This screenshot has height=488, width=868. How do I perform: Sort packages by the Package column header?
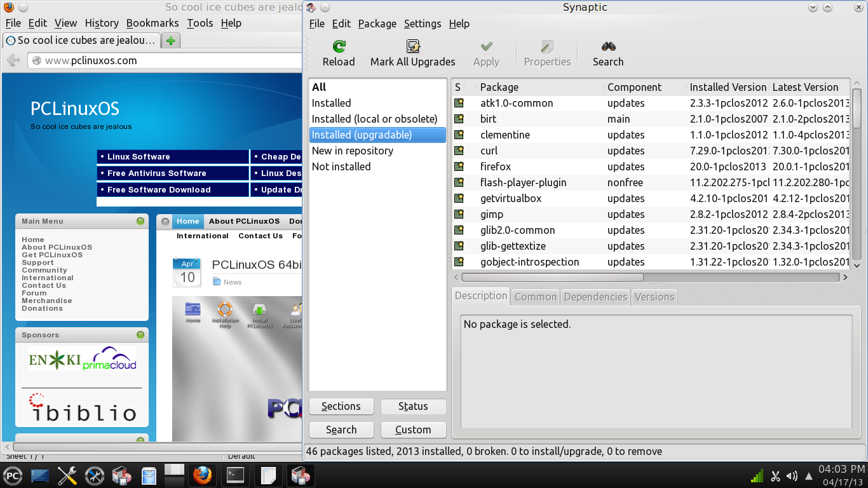(540, 87)
